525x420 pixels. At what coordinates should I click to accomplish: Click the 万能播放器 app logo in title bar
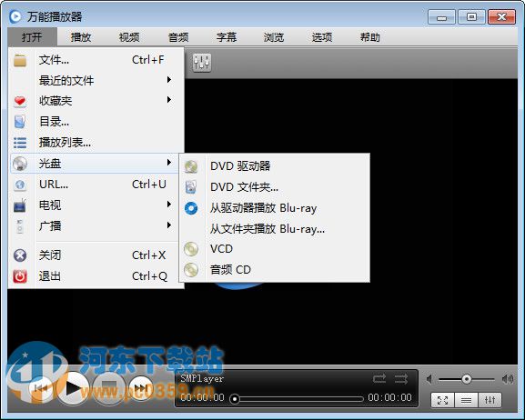[x=15, y=16]
